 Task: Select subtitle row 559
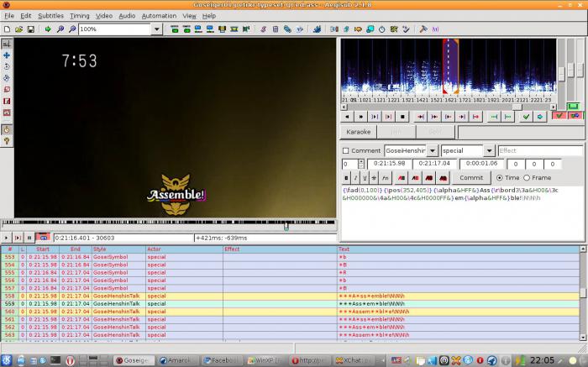tap(290, 304)
